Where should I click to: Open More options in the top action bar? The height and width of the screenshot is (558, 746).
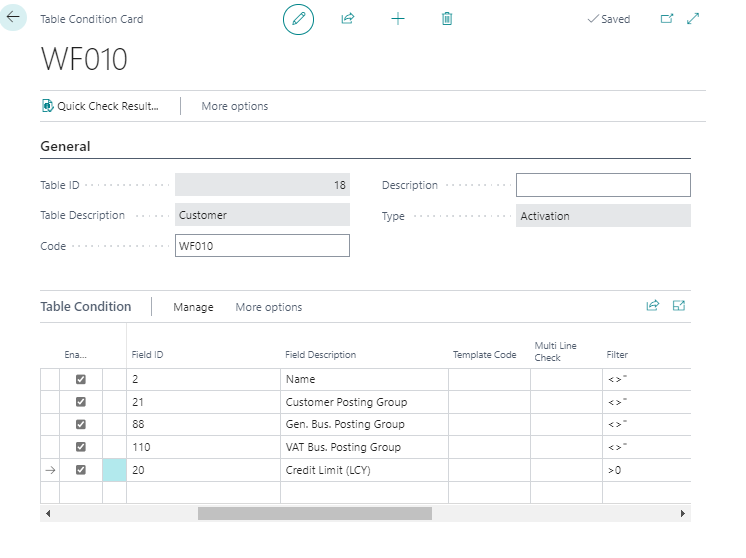point(234,106)
